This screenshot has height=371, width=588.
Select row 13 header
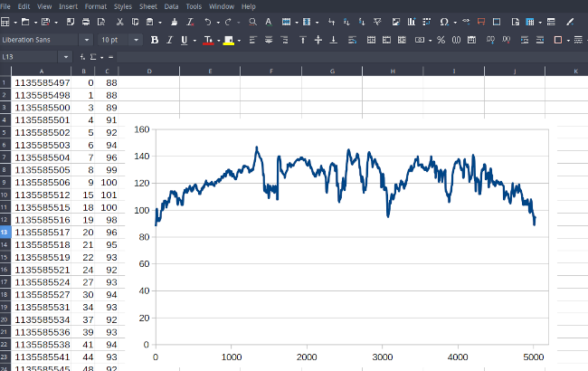pyautogui.click(x=5, y=233)
